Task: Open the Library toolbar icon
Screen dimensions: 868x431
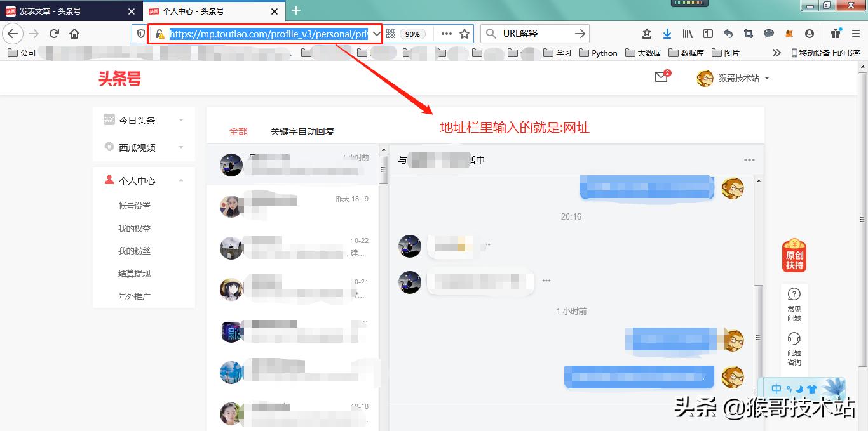Action: 688,33
